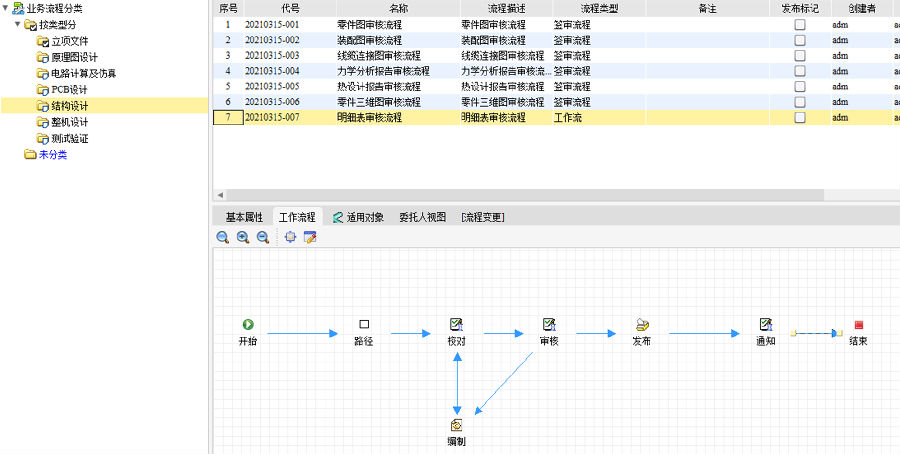This screenshot has height=454, width=900.
Task: Click the 零件三维图审核流程 name cell
Action: (x=398, y=102)
